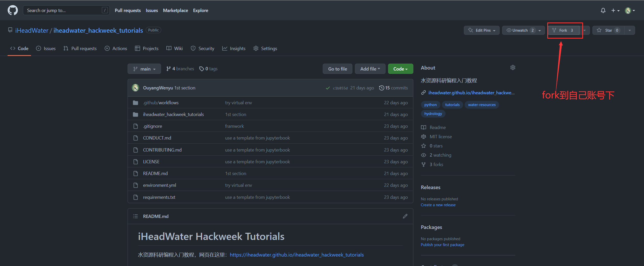Open the Marketplace menu item
Viewport: 644px width, 266px height.
coord(175,10)
